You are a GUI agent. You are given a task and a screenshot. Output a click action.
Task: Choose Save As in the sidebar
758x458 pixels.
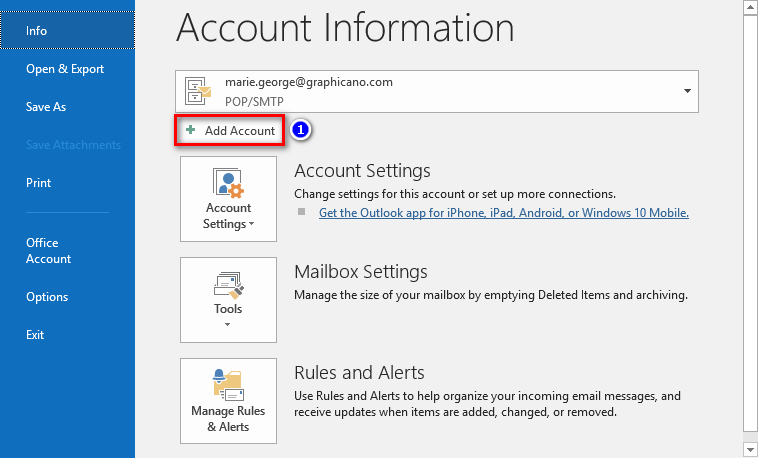(46, 107)
